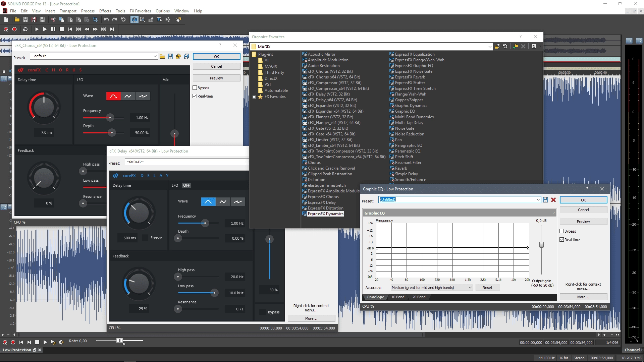
Task: Click the Low Protection file tab at bottom
Action: click(17, 350)
